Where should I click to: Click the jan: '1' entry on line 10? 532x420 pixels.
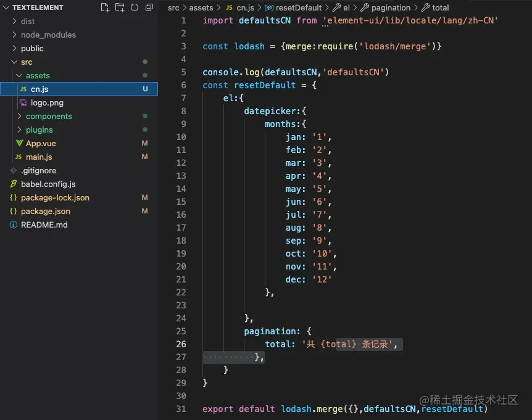pos(309,137)
